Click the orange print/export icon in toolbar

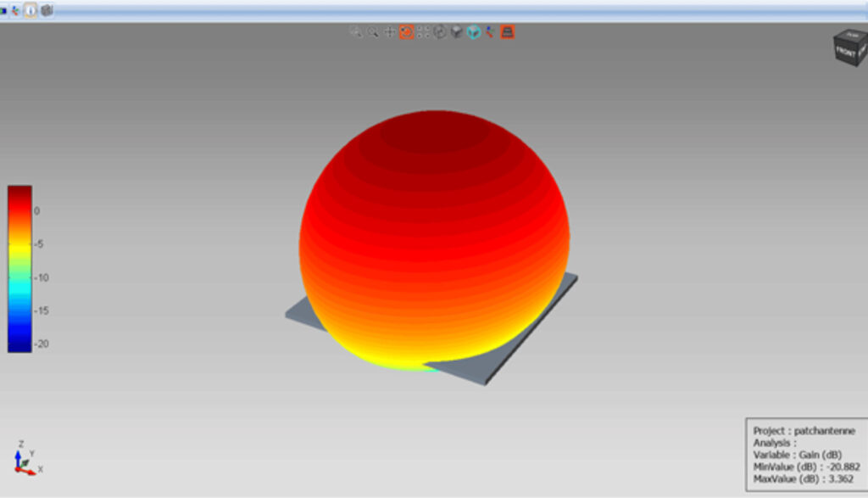pos(507,32)
